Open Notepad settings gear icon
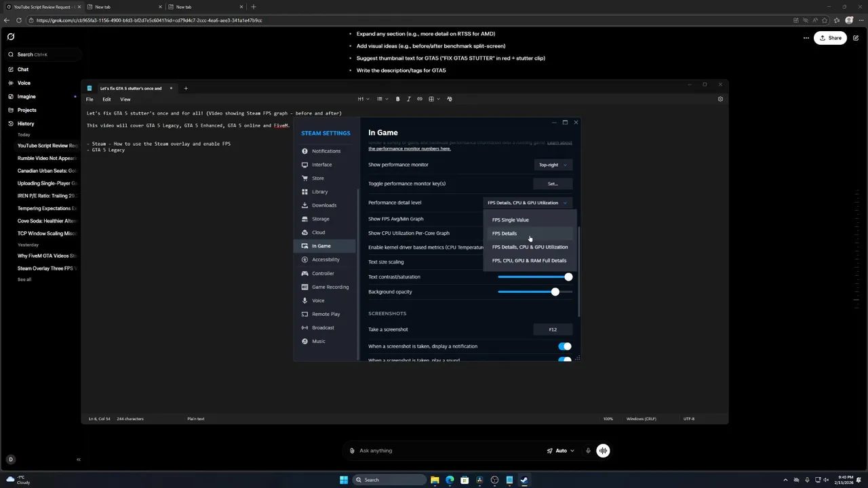Screen dimensions: 868x488 pyautogui.click(x=720, y=99)
